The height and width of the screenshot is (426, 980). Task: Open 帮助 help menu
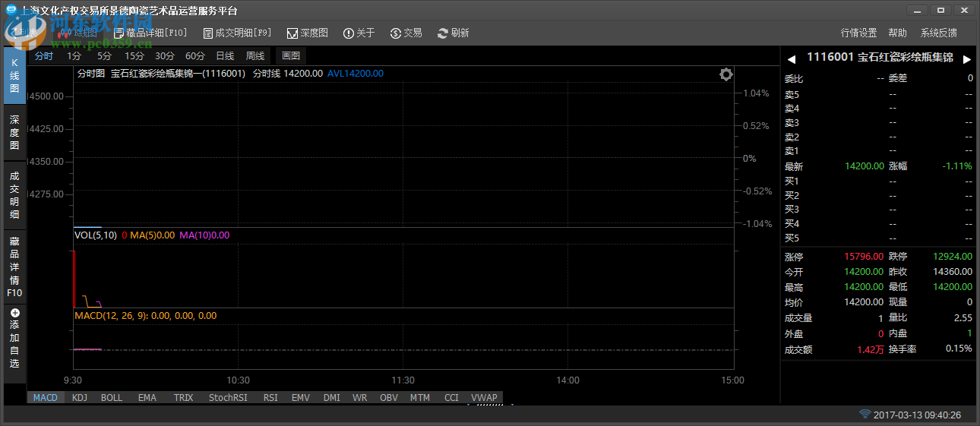[897, 33]
